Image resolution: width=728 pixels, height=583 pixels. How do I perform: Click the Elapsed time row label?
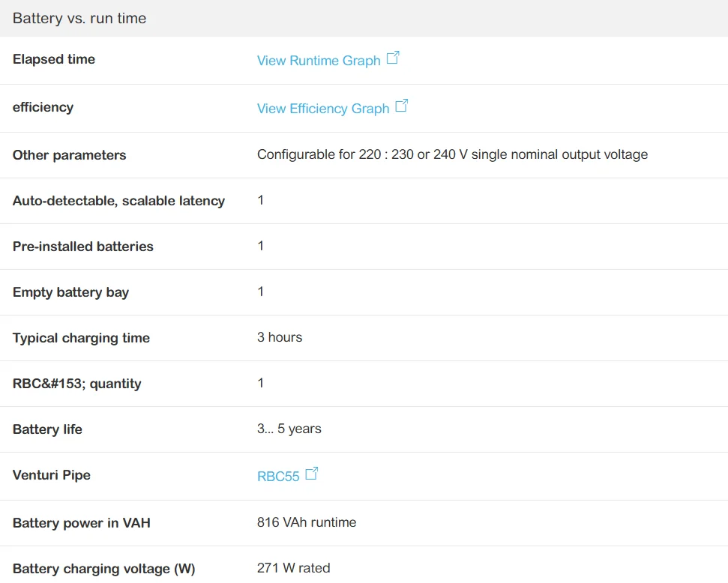pos(54,59)
